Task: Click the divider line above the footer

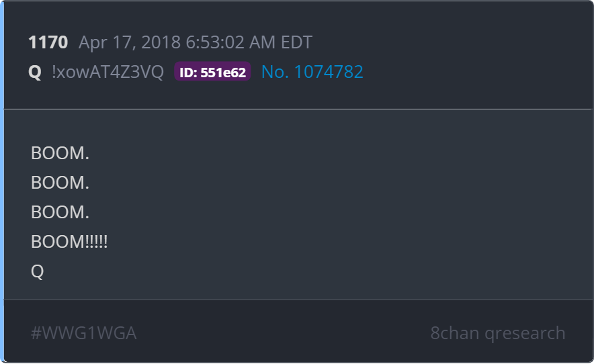Action: pyautogui.click(x=298, y=300)
